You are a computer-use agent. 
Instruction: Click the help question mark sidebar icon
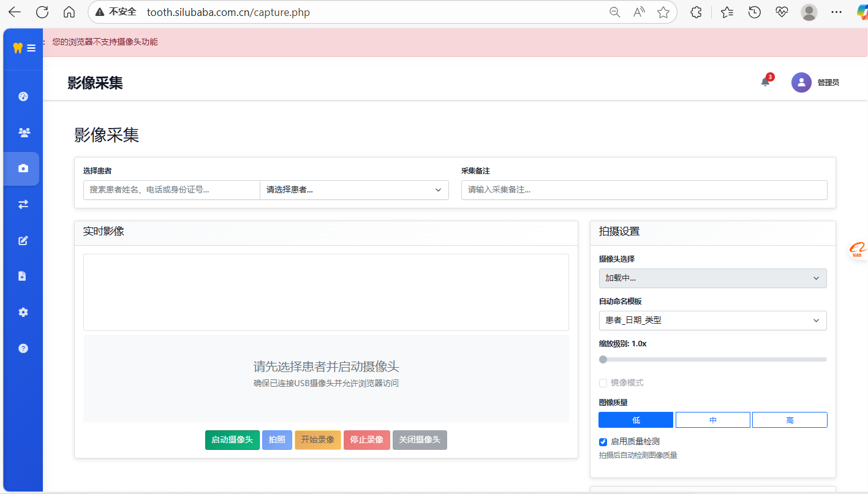pos(23,348)
